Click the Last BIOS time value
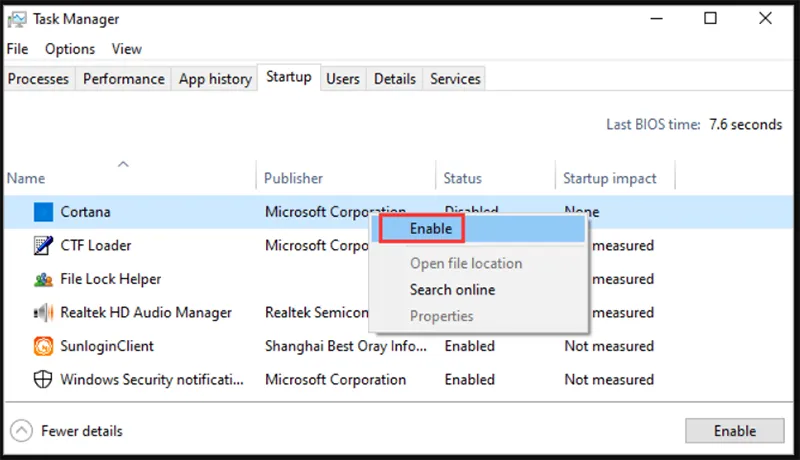Image resolution: width=800 pixels, height=460 pixels. click(745, 124)
